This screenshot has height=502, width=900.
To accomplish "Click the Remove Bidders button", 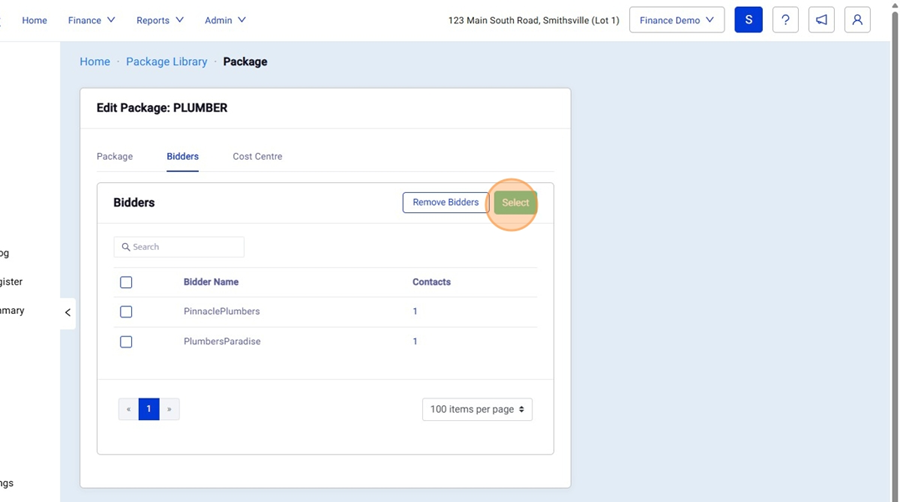I will (x=445, y=203).
